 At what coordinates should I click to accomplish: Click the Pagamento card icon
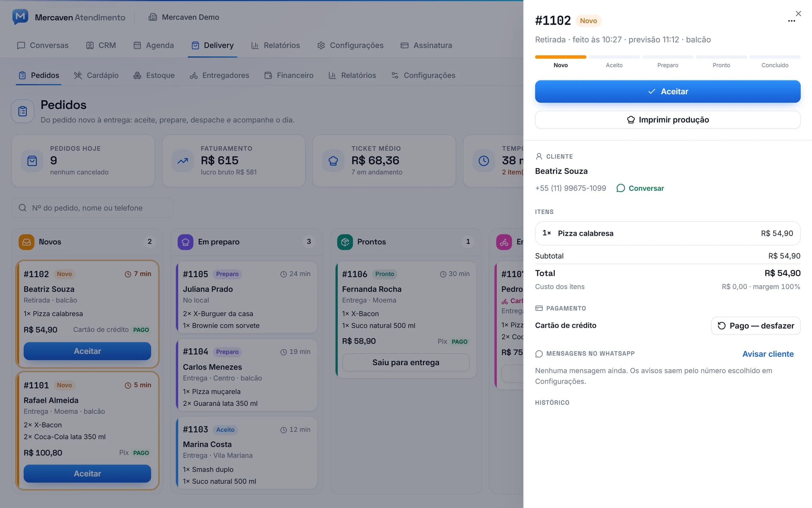pos(539,308)
